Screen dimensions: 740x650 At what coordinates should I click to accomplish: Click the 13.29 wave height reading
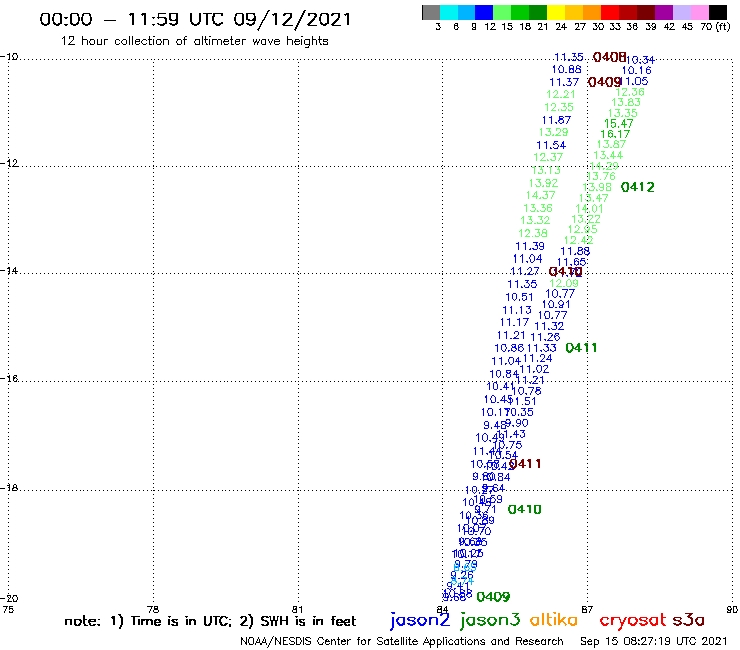[x=553, y=132]
